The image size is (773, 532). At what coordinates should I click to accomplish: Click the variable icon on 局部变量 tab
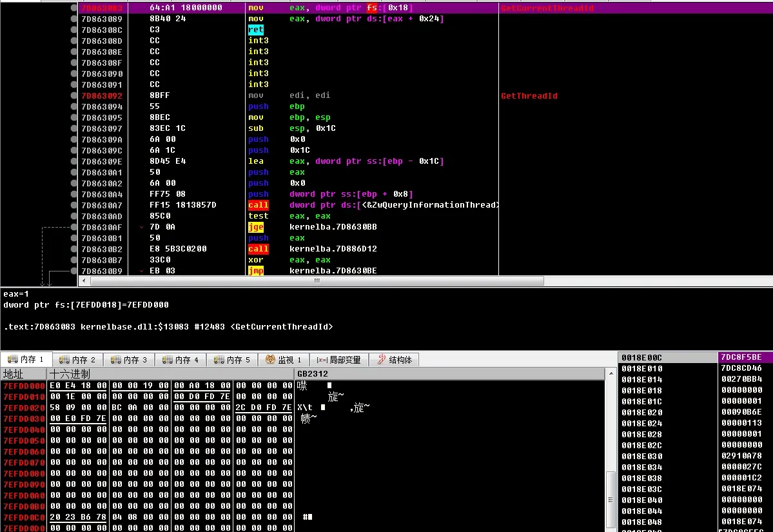322,360
